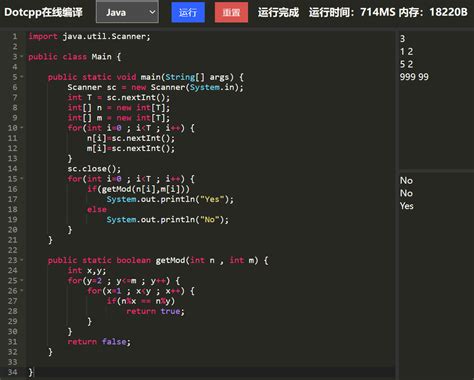Collapse the class Main fold arrow on line 3
474x380 pixels.
click(22, 57)
